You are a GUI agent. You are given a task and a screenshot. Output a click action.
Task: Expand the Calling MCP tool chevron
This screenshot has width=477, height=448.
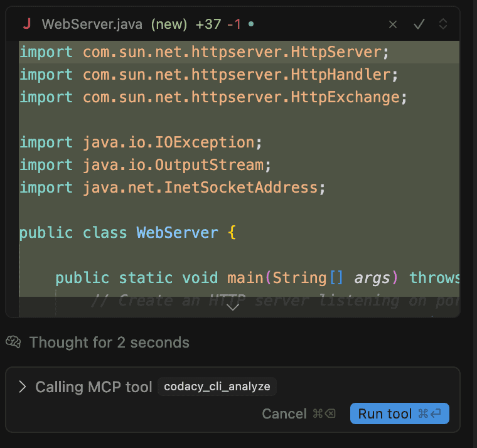point(22,387)
